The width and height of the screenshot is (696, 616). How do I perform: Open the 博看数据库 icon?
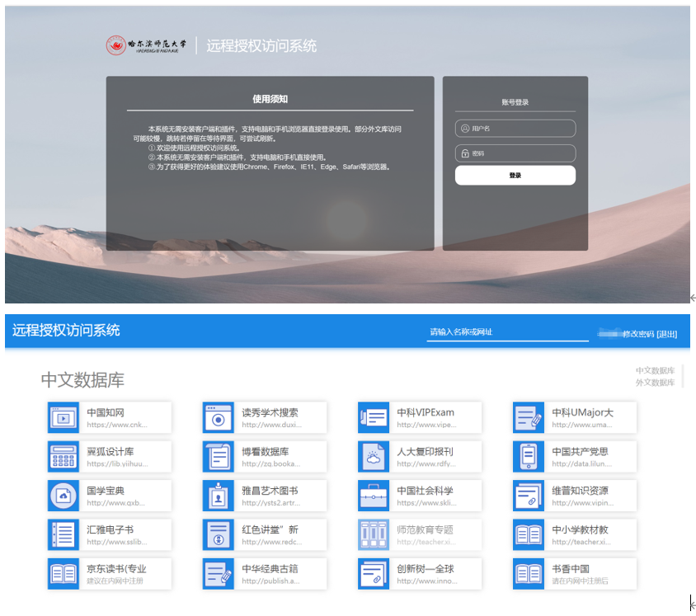coord(219,457)
